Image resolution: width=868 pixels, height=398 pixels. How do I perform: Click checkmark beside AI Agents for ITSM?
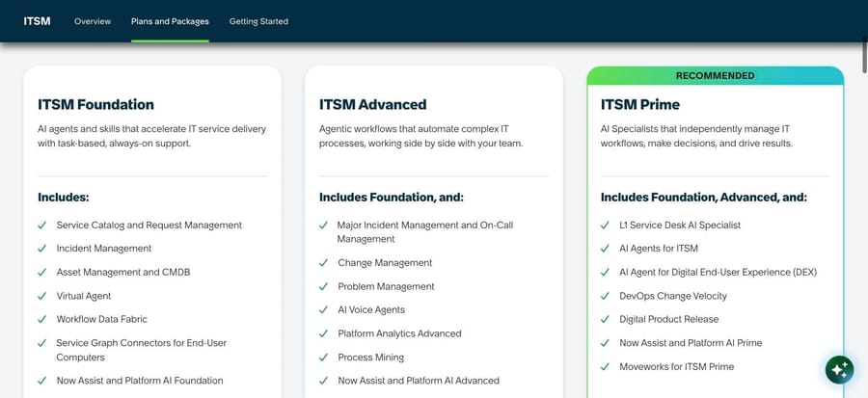(x=605, y=249)
